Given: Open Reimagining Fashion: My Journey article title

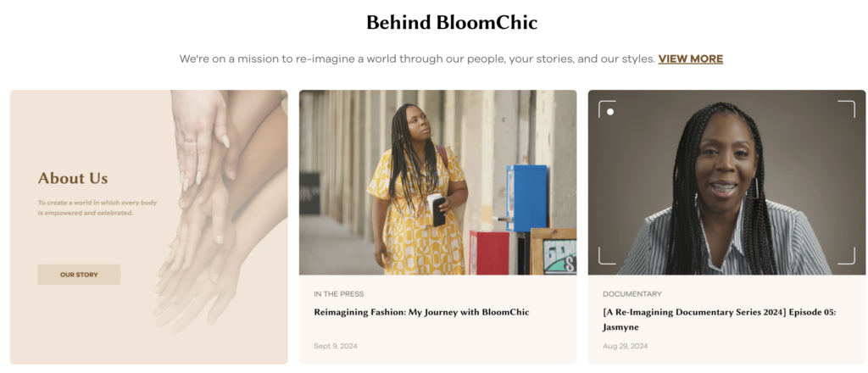Looking at the screenshot, I should (421, 312).
